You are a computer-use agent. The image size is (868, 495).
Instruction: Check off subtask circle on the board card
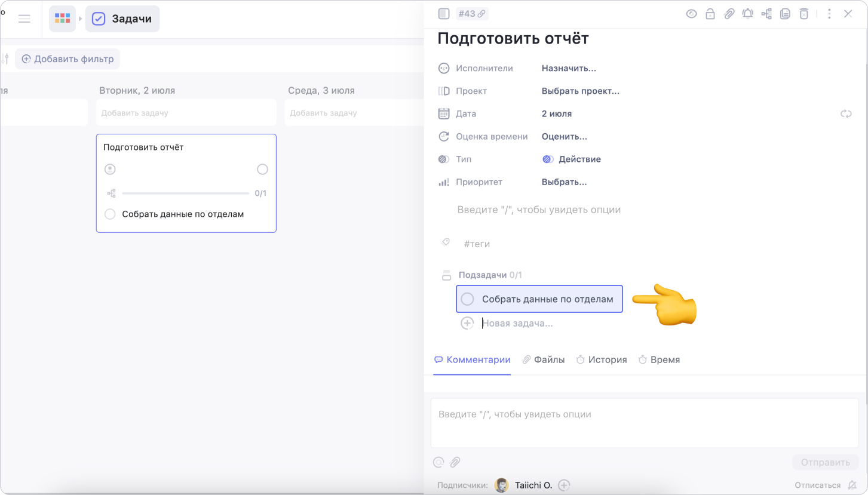[110, 214]
